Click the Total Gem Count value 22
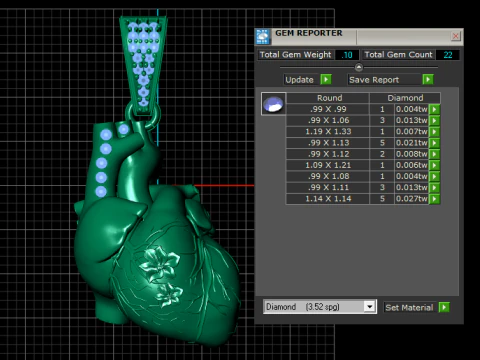This screenshot has height=360, width=480. click(x=448, y=55)
